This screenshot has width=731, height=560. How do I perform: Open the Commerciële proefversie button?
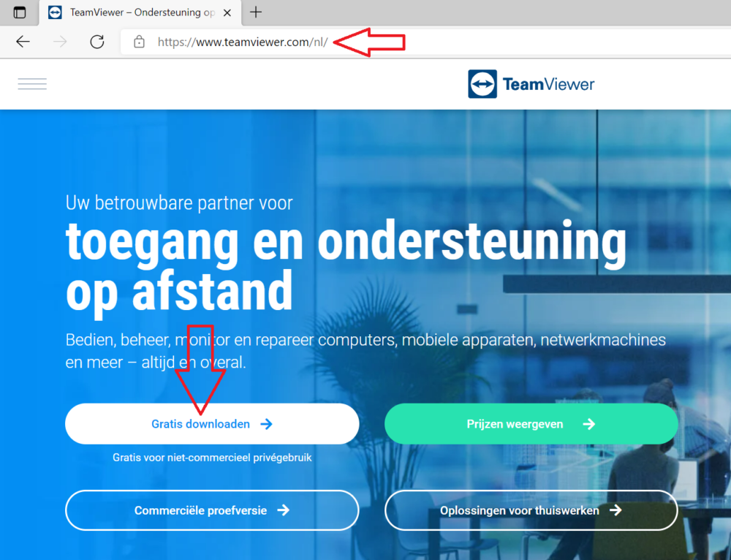click(212, 510)
